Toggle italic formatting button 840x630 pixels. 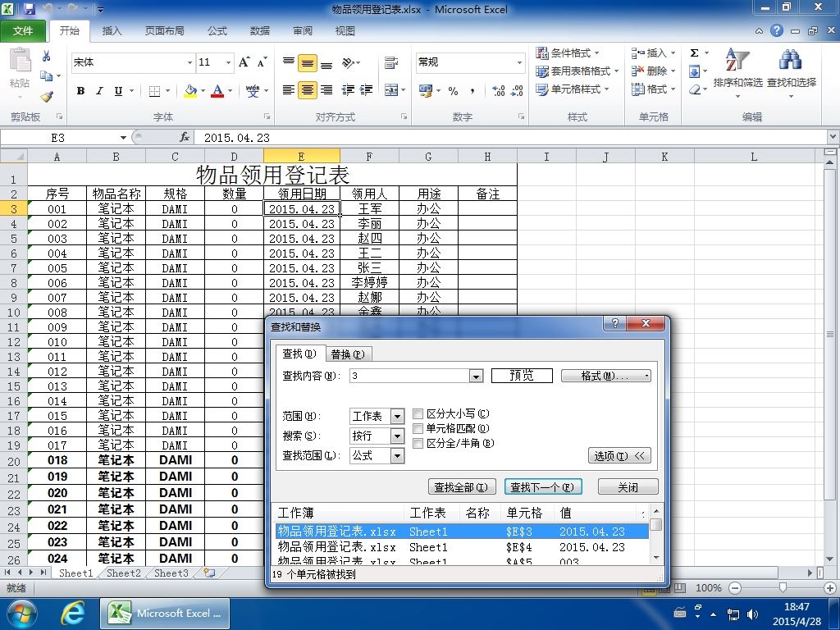pos(99,91)
